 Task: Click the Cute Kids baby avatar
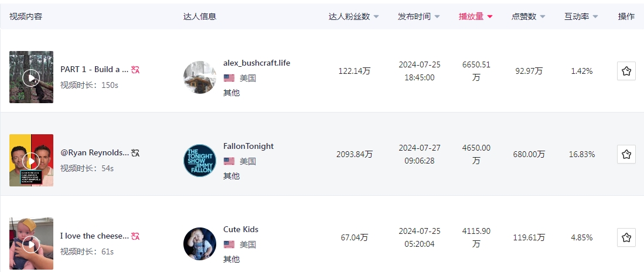pos(200,244)
